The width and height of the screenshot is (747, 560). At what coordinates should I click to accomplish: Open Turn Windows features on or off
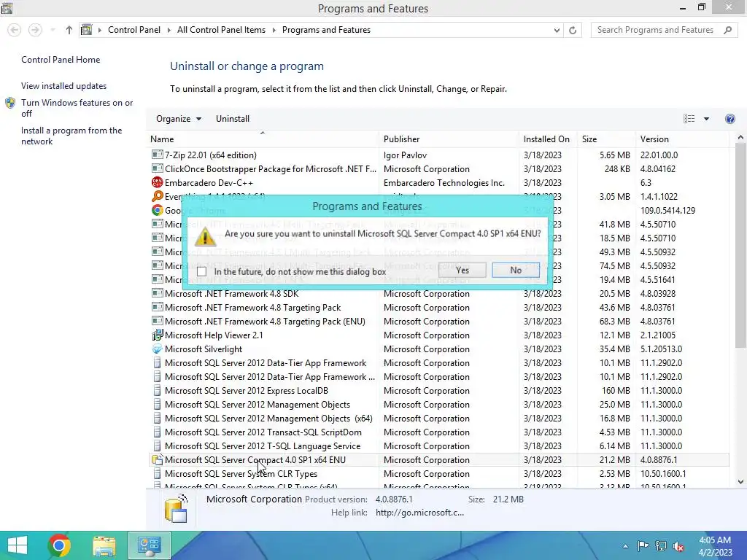(77, 108)
